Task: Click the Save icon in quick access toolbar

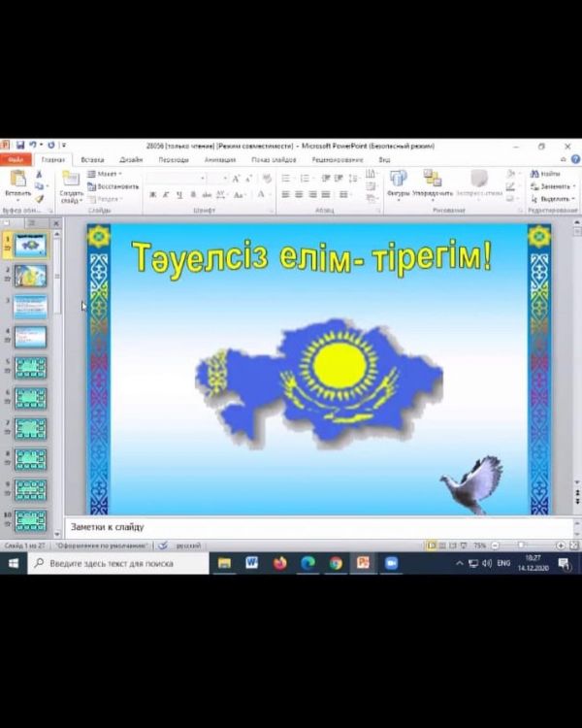Action: pos(19,146)
